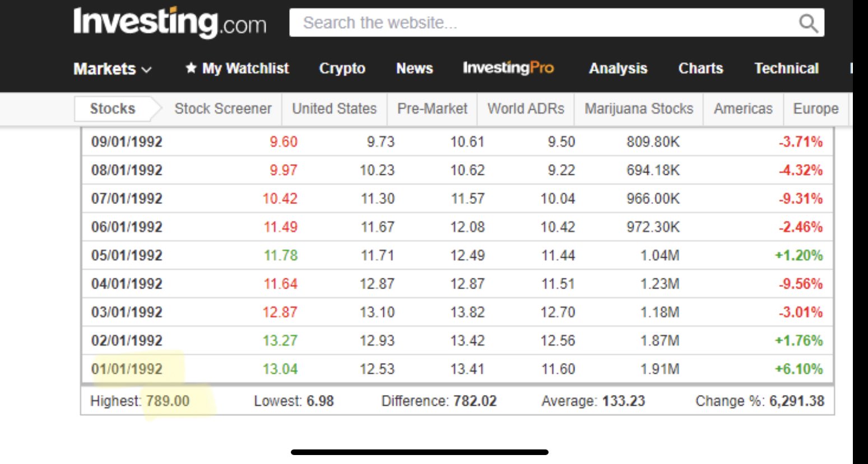Open InvestingPro from the navigation bar
This screenshot has width=868, height=464.
coord(508,68)
